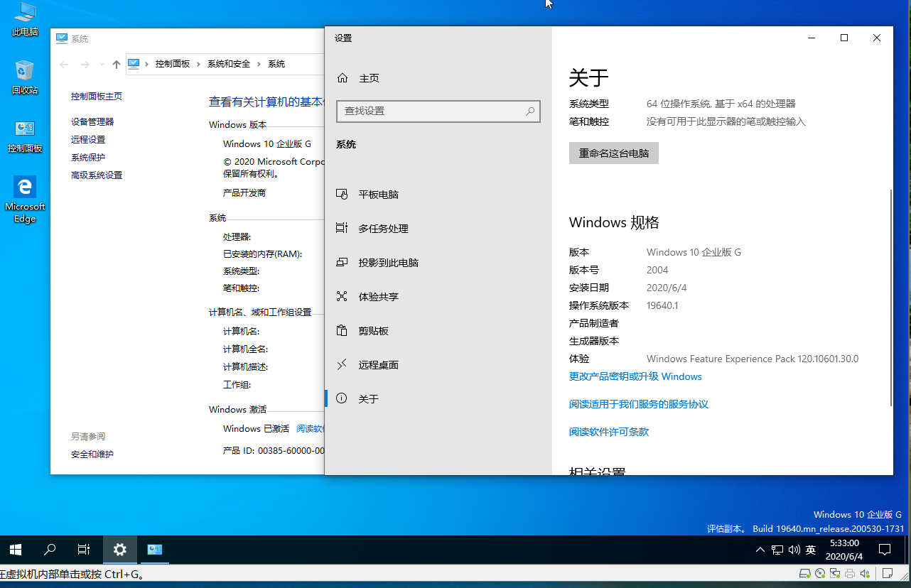Open the Windows Start button
The height and width of the screenshot is (588, 911).
point(16,550)
